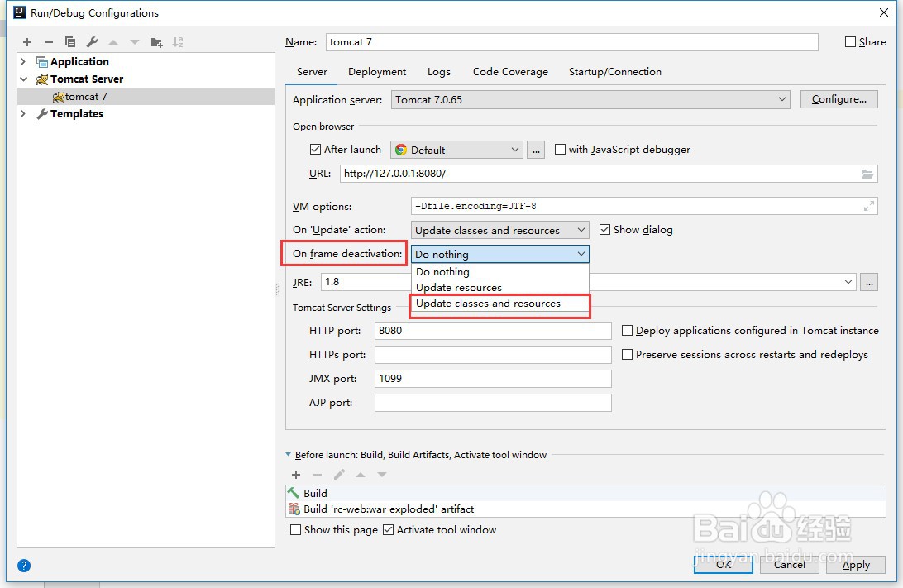Toggle Activate tool window checkbox
Viewport: 903px width, 588px height.
[x=388, y=530]
